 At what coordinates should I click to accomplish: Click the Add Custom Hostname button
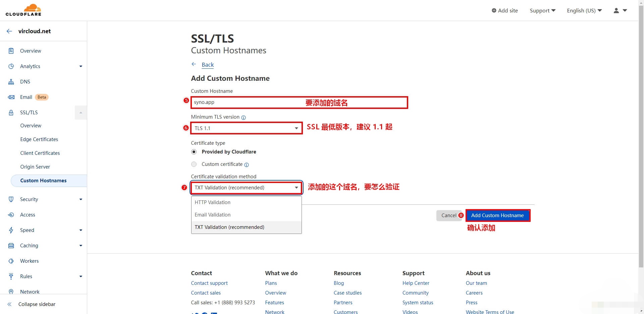(497, 215)
